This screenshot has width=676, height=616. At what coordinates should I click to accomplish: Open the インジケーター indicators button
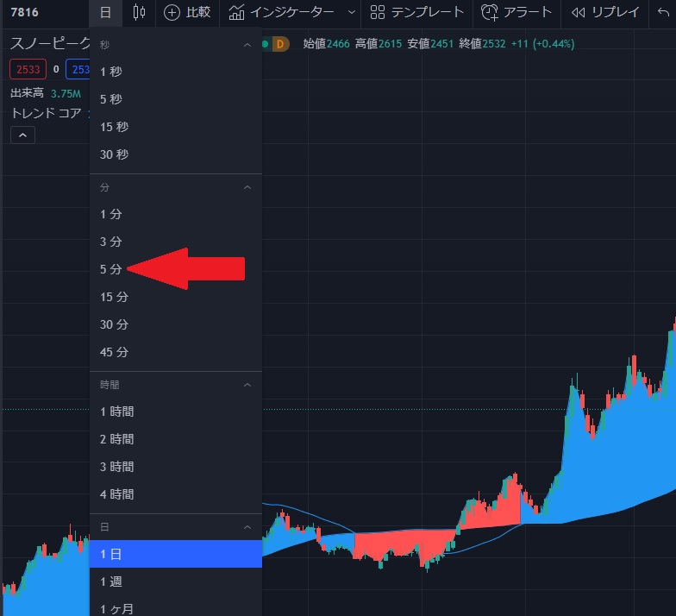[282, 12]
